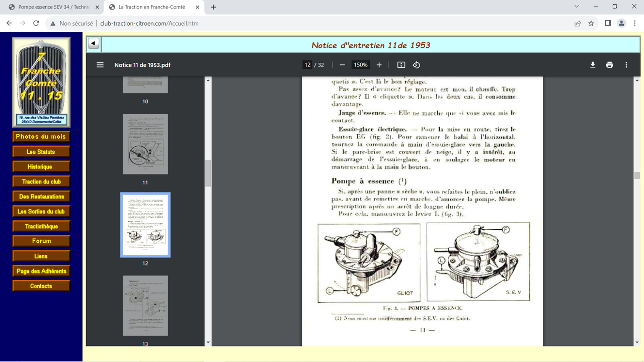Open Les Statuts page

(41, 152)
